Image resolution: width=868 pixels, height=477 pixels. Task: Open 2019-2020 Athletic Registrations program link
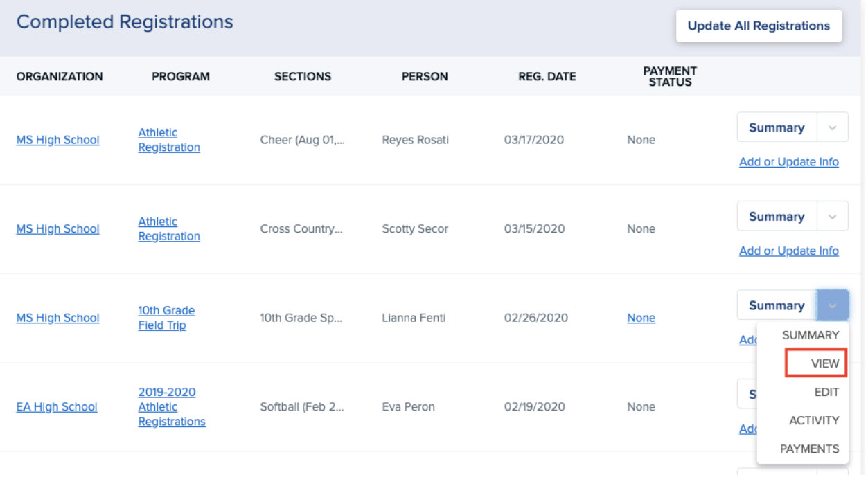coord(172,407)
